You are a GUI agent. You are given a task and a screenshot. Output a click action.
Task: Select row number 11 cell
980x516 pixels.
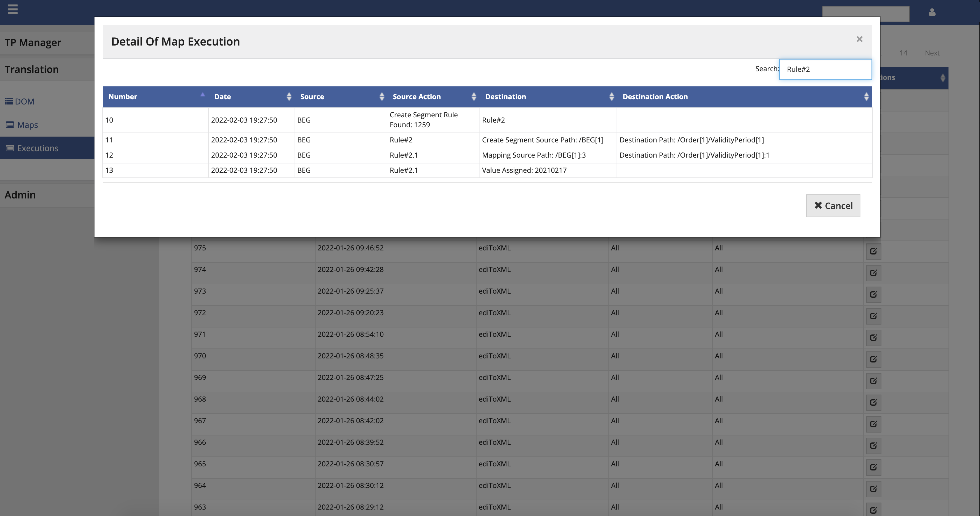(x=155, y=140)
